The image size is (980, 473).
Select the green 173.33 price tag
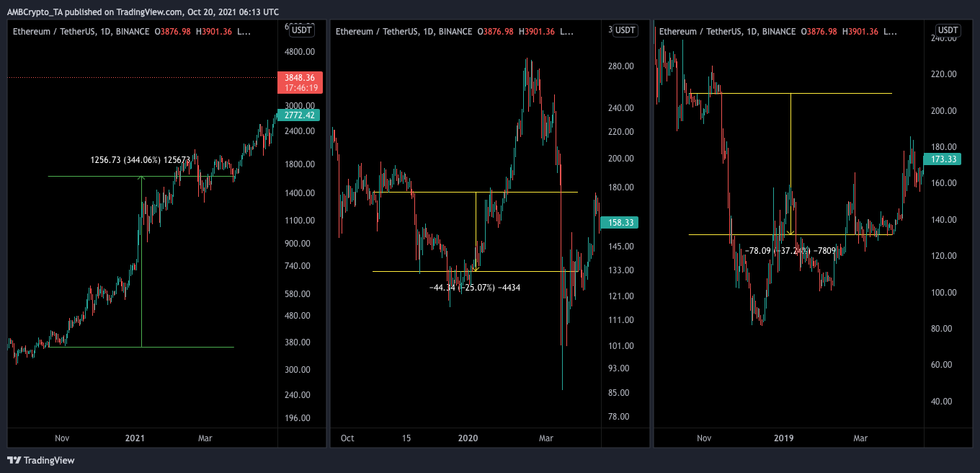point(943,159)
